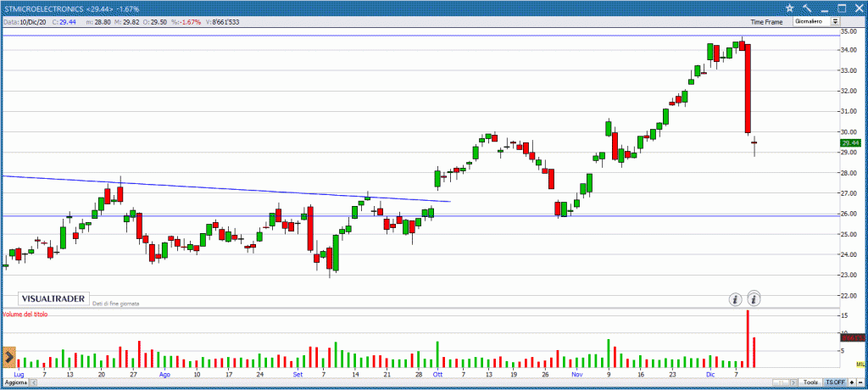Click the STMICROELECTRONICS window title

point(71,8)
